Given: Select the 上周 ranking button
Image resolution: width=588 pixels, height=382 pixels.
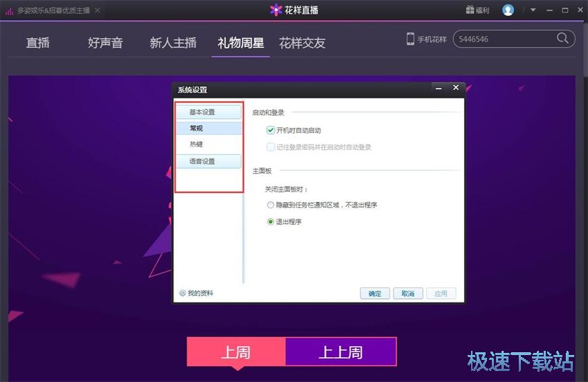Looking at the screenshot, I should point(237,352).
